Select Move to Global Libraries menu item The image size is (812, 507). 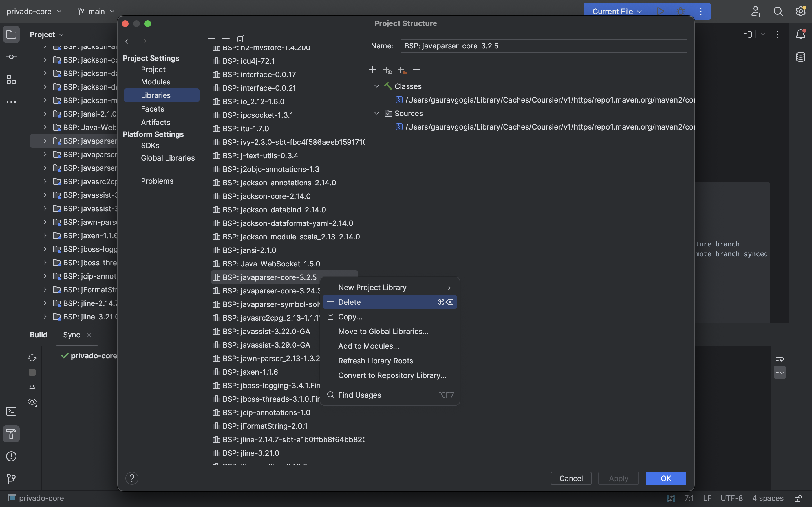[383, 331]
